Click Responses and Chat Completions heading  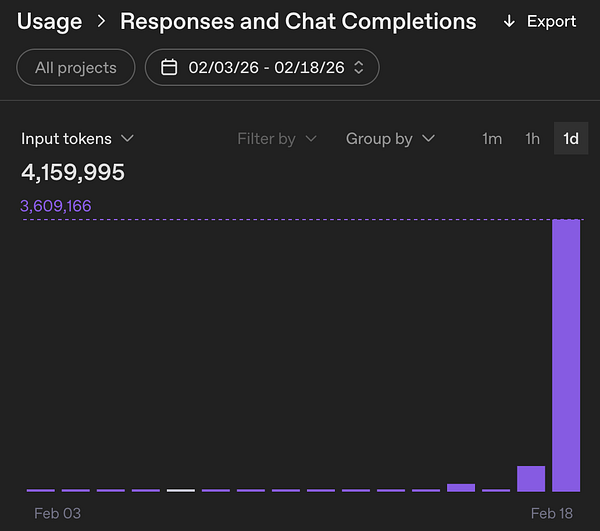click(x=298, y=21)
